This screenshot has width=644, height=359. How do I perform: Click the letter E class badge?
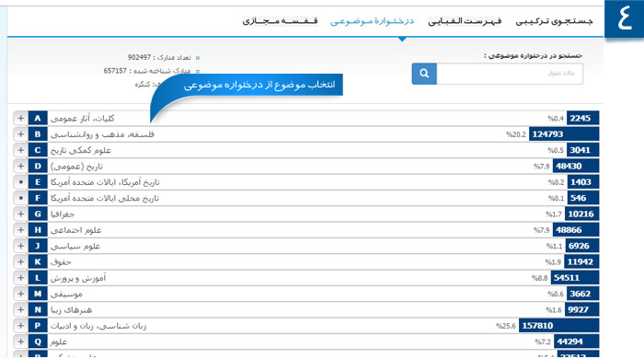[38, 182]
